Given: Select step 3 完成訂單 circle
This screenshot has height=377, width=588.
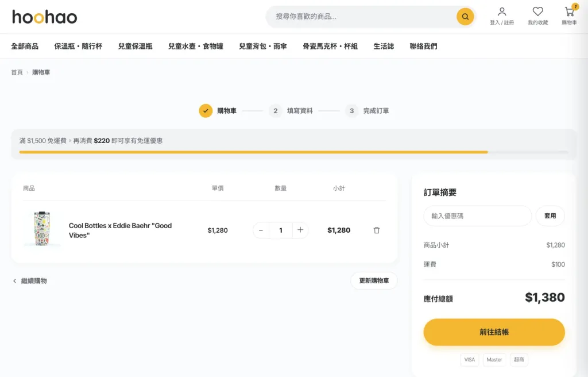Looking at the screenshot, I should pos(352,111).
